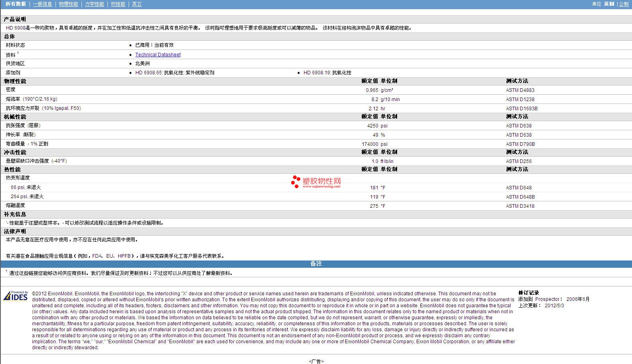632x364 pixels.
Task: Click the 补充信息 section header
Action: coord(15,214)
